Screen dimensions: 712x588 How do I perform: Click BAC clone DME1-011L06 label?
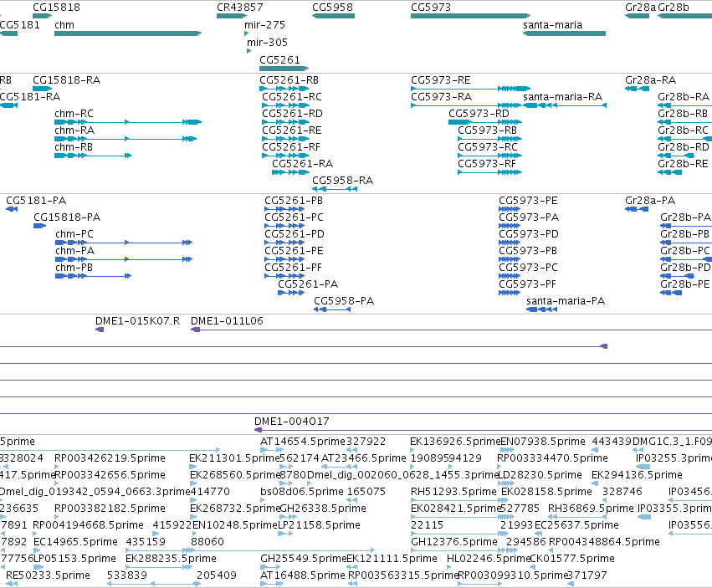pos(227,321)
